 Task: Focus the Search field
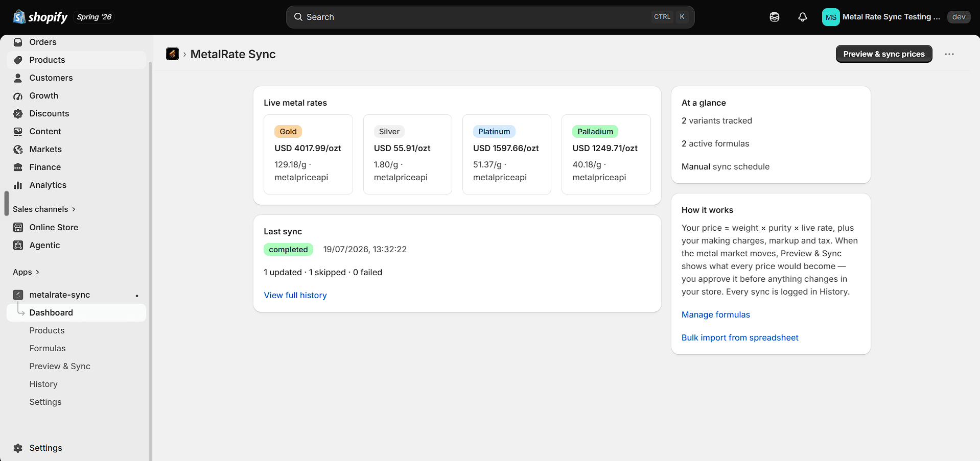(x=490, y=17)
